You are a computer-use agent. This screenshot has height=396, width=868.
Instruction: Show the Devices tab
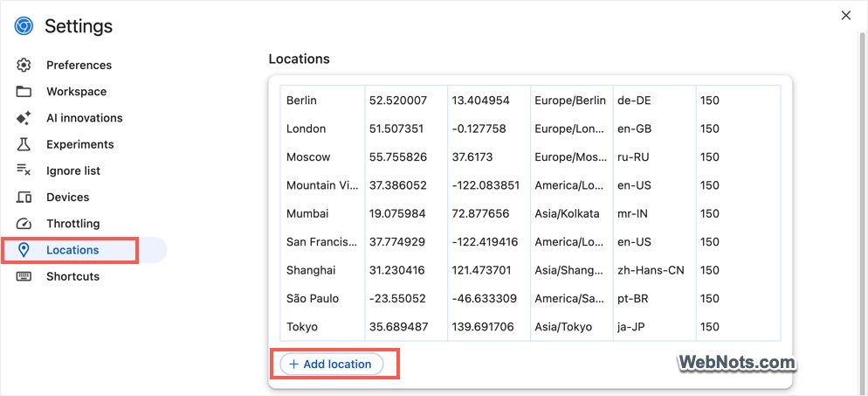coord(67,198)
